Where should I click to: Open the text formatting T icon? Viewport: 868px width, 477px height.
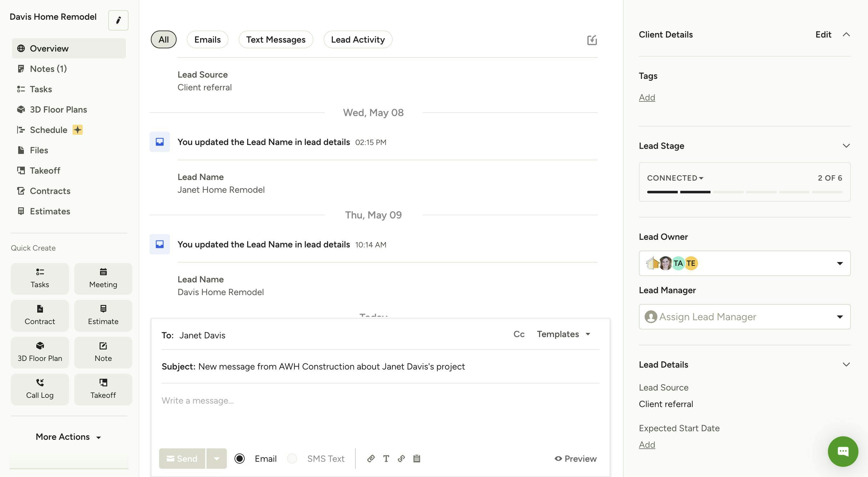click(386, 459)
